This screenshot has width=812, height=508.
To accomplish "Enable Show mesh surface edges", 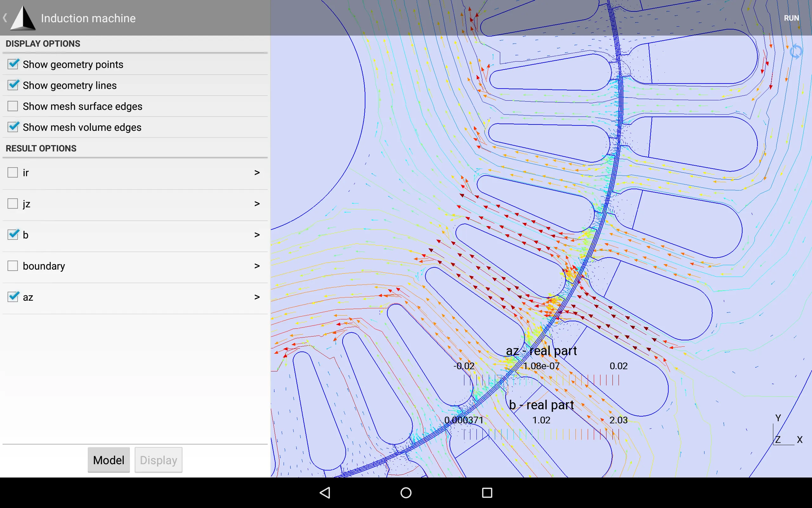I will [x=13, y=106].
